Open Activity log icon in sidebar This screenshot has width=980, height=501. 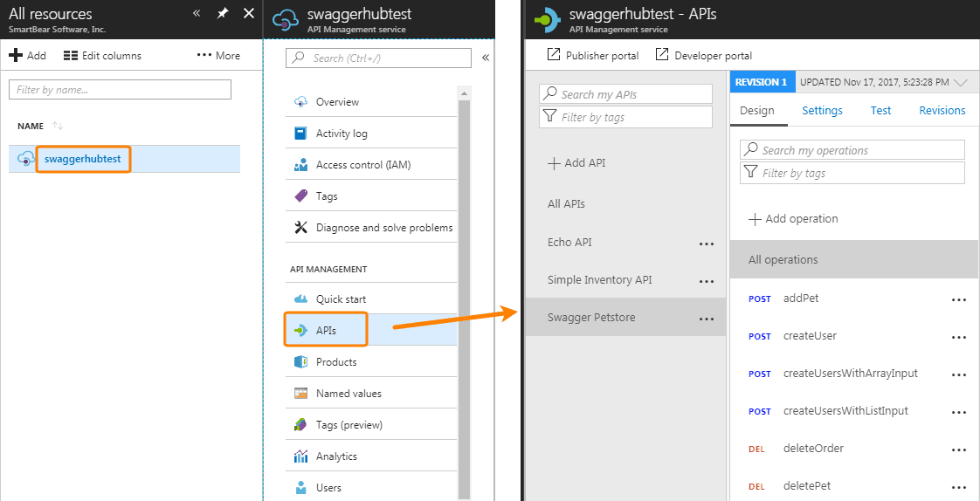coord(300,134)
